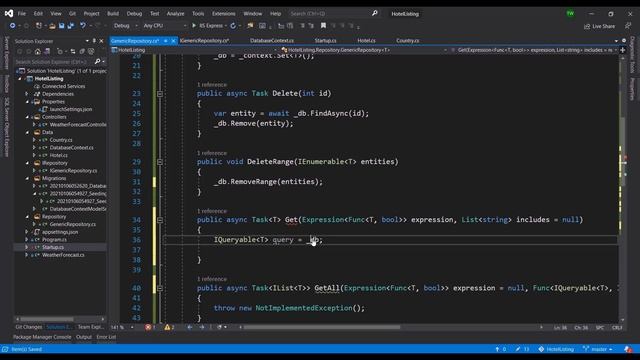Click the 1 reference link above Delete method

[212, 85]
